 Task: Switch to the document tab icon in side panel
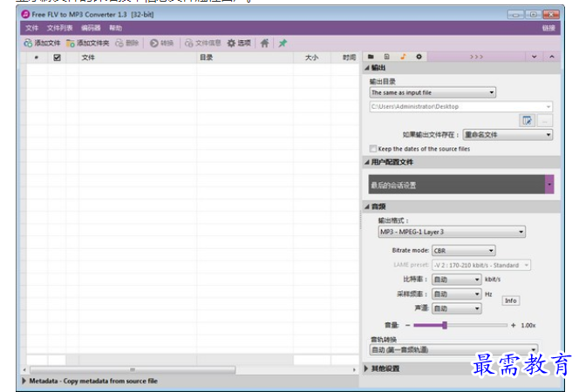[x=386, y=57]
